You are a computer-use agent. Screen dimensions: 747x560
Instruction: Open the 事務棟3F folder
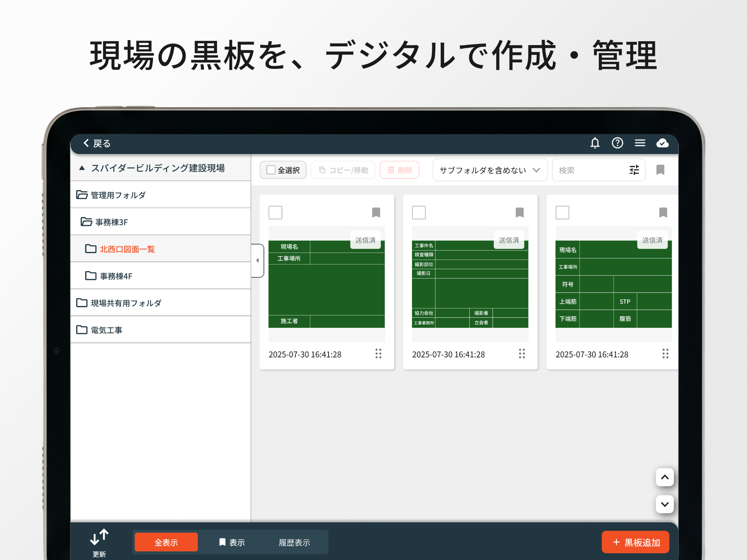[x=160, y=222]
